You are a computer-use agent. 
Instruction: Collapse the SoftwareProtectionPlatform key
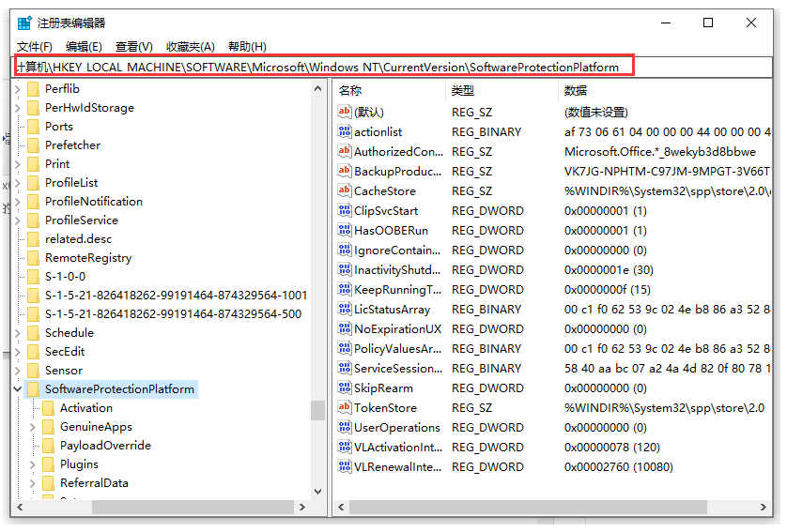[x=17, y=389]
